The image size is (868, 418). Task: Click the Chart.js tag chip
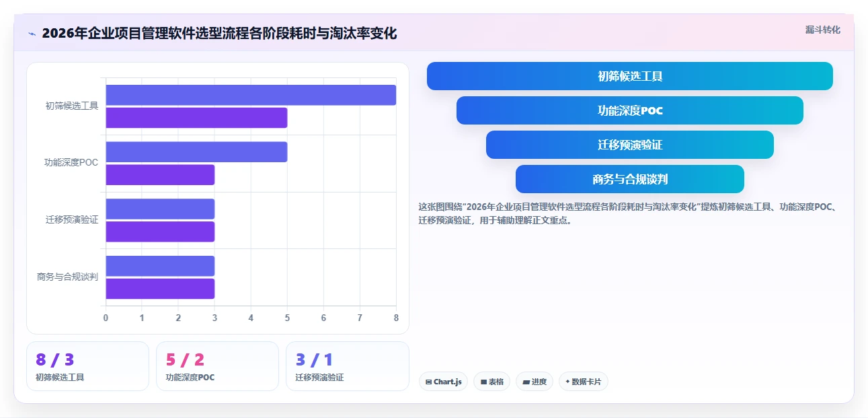coord(443,382)
